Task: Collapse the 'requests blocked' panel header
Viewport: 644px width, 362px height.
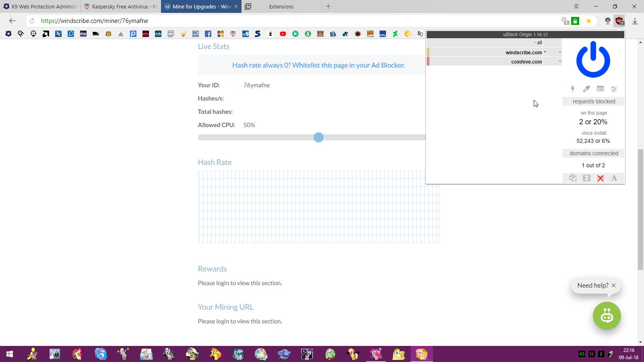Action: click(594, 101)
